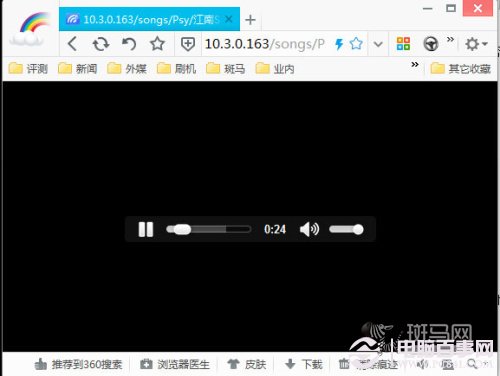Open 皮肤 skin settings
This screenshot has width=500, height=376.
[247, 364]
